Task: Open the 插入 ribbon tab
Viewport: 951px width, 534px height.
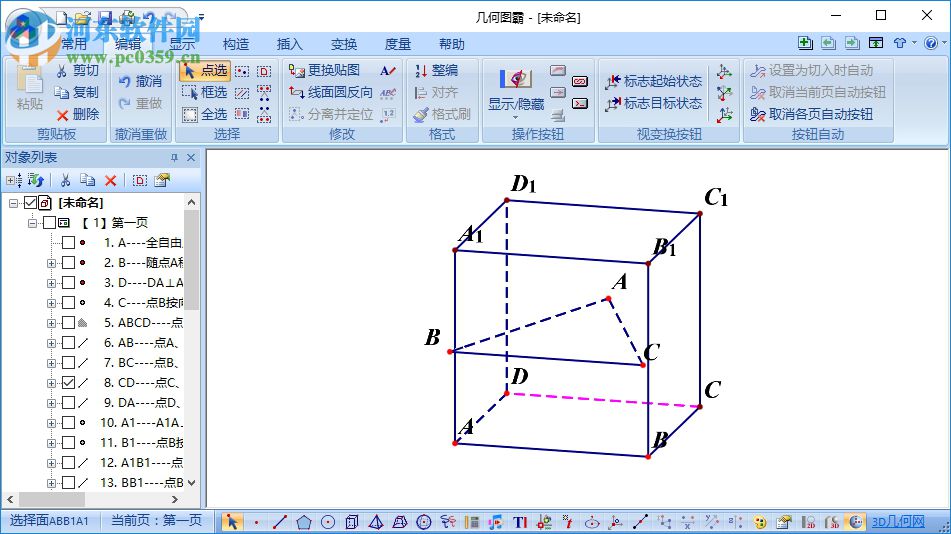Action: tap(290, 44)
